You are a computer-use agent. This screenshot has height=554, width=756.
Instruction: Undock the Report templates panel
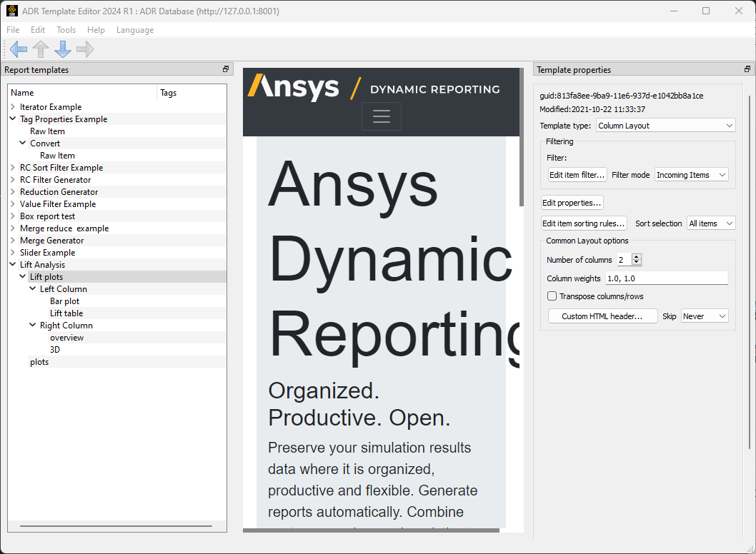226,69
